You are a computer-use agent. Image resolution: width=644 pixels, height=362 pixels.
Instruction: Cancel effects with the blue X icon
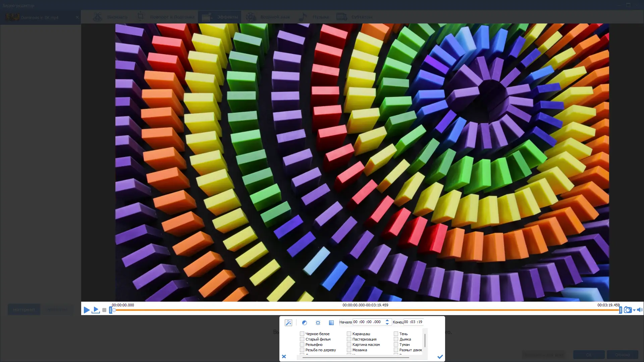(284, 357)
